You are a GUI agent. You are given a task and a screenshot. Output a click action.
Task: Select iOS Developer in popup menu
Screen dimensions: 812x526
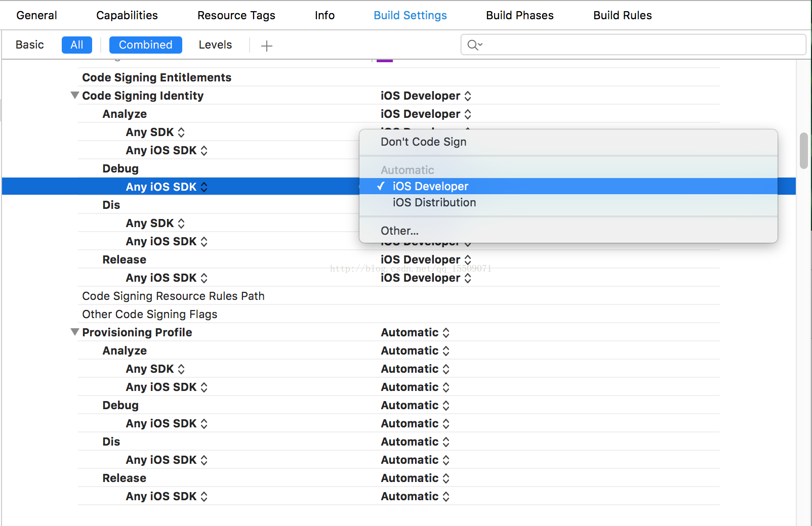pyautogui.click(x=568, y=186)
